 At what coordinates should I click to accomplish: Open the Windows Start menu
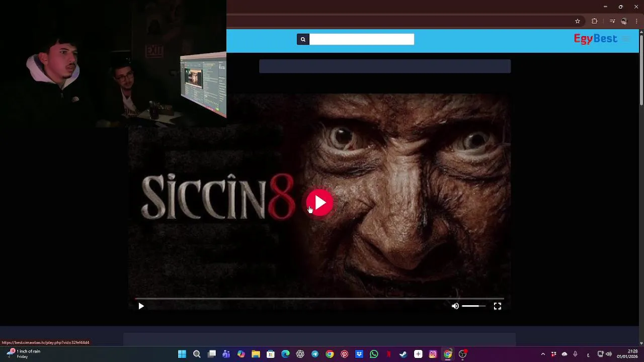182,354
